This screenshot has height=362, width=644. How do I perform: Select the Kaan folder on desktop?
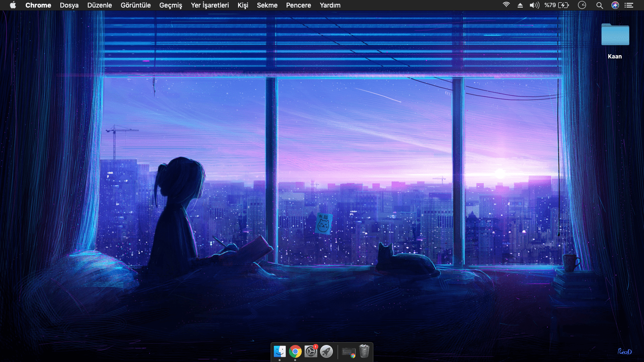tap(615, 41)
